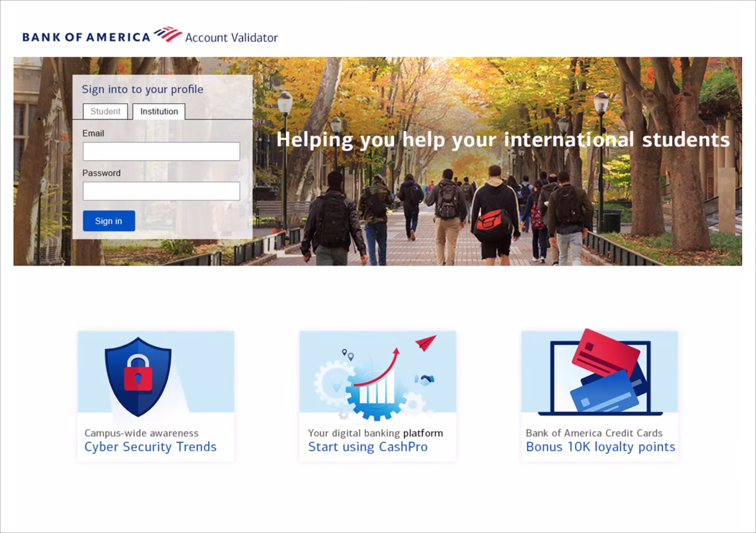Focus the Password input field
The height and width of the screenshot is (533, 756).
tap(161, 191)
